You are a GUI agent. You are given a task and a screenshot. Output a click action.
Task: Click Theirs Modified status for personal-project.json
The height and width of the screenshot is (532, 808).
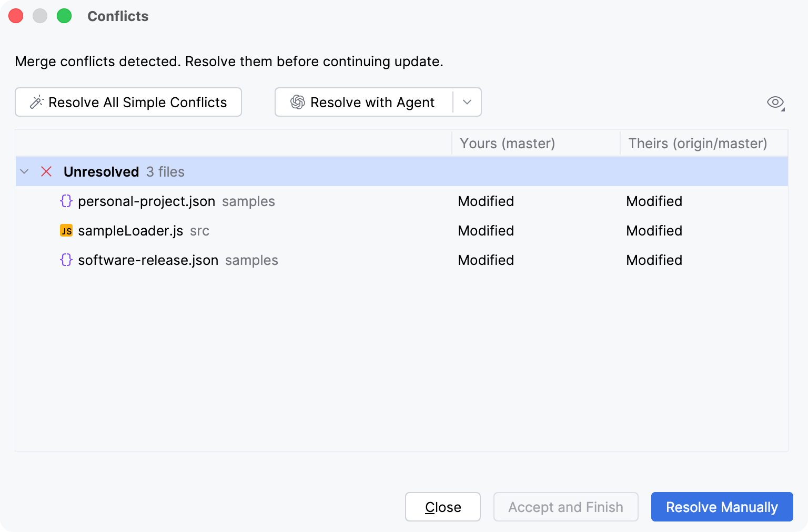654,201
